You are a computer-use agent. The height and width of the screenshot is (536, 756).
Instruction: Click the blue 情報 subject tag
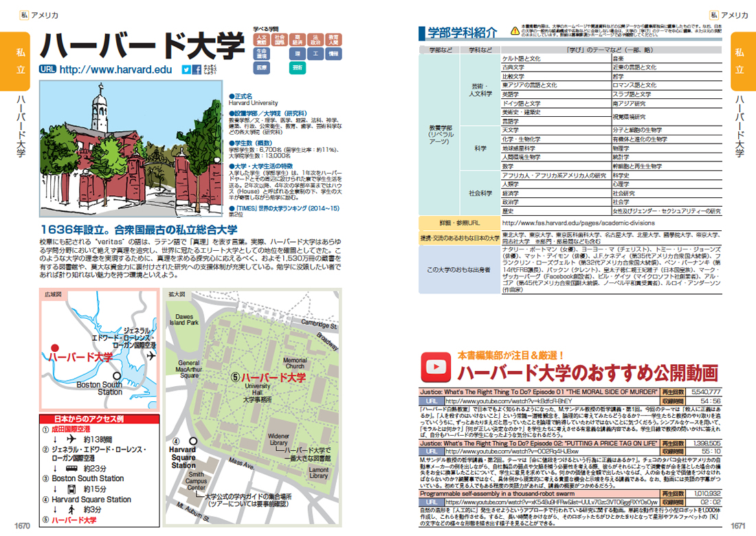point(333,53)
